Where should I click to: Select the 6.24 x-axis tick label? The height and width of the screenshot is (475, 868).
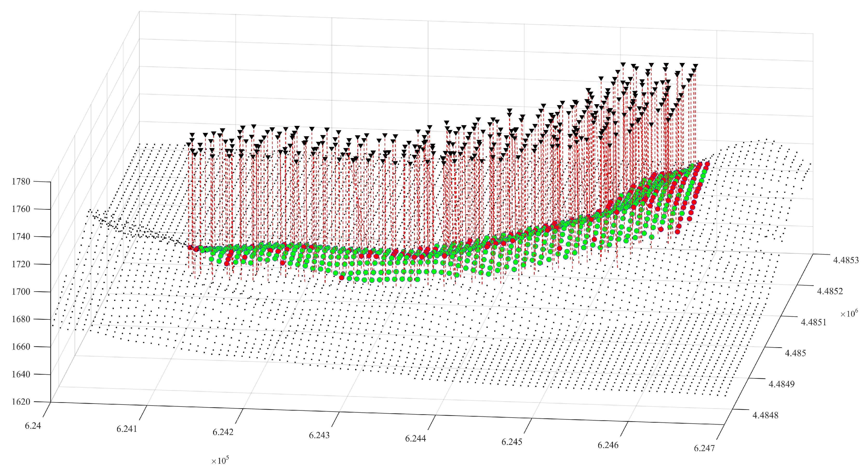[x=33, y=426]
